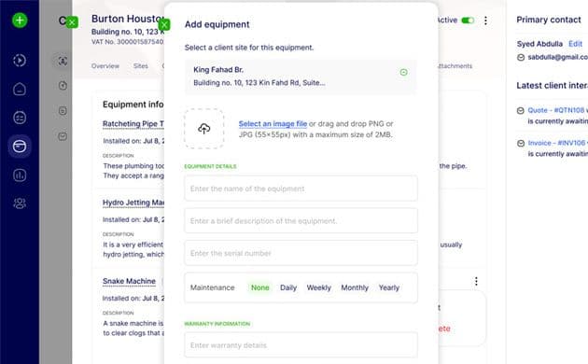Click the contact card icon in secondary sidebar
Image resolution: width=588 pixels, height=364 pixels.
(x=63, y=61)
